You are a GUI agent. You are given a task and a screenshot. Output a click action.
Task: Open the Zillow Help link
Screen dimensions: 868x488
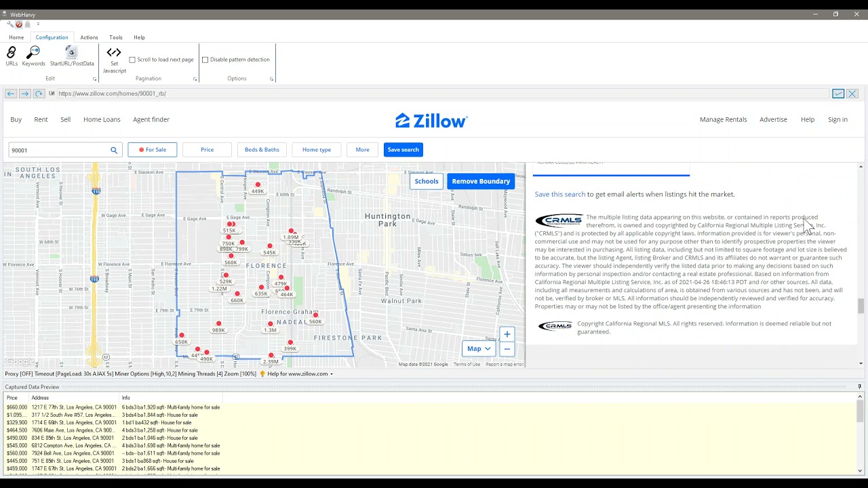(807, 119)
